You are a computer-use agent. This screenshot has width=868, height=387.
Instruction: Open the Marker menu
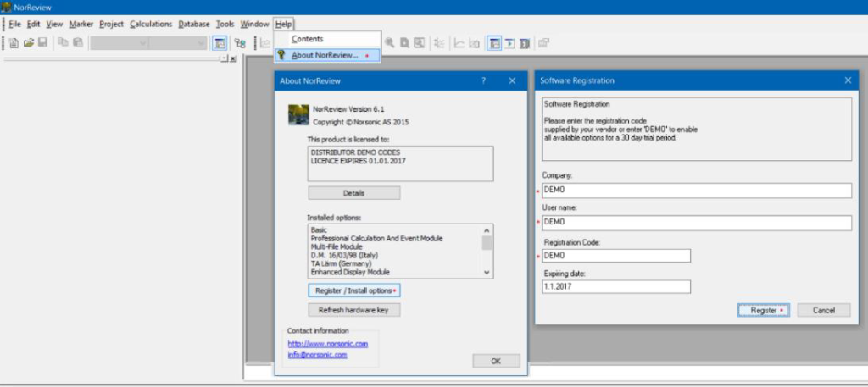pyautogui.click(x=81, y=25)
